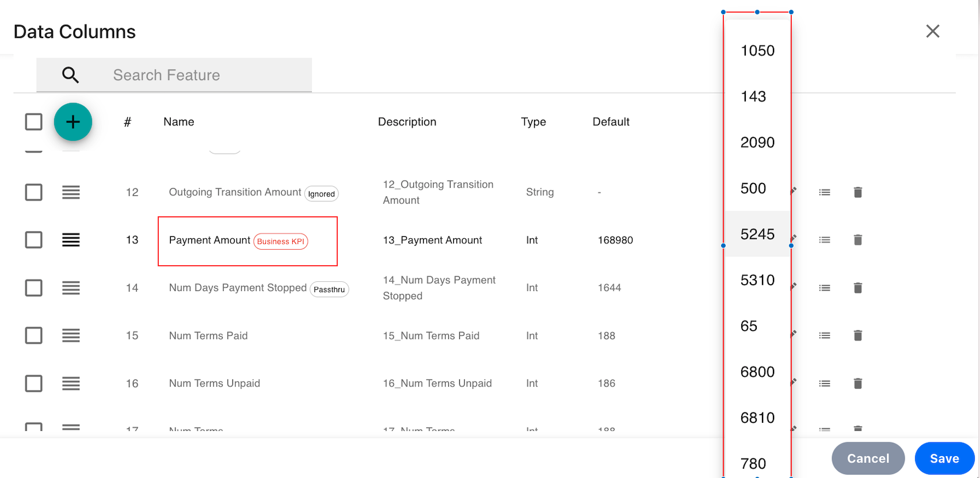Click the Default column header
980x478 pixels.
[x=611, y=122]
